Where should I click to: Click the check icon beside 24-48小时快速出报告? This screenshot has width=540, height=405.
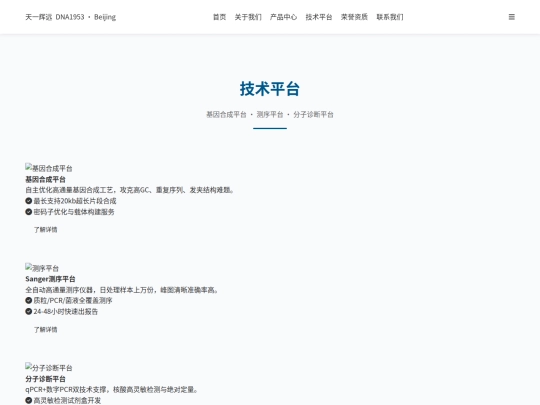29,311
